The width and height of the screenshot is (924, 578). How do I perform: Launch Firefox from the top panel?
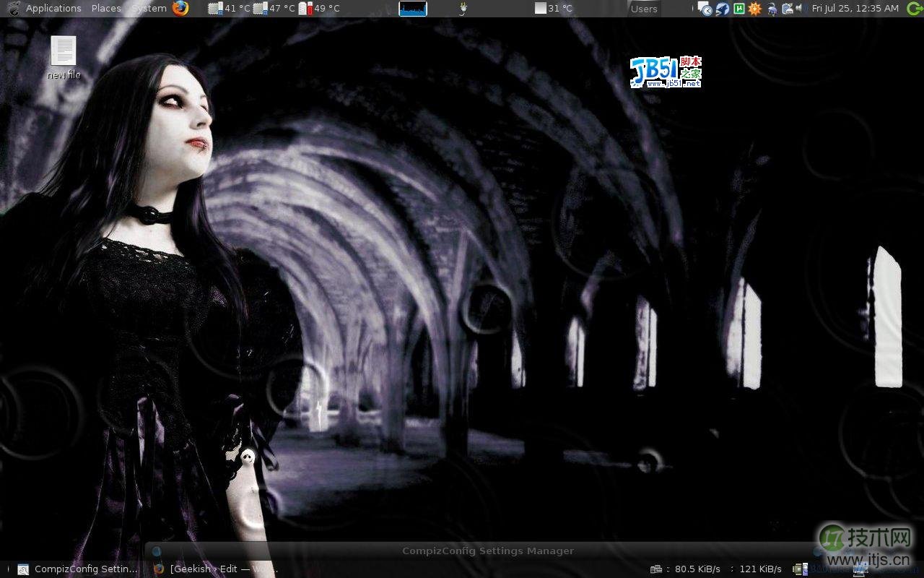pos(180,9)
